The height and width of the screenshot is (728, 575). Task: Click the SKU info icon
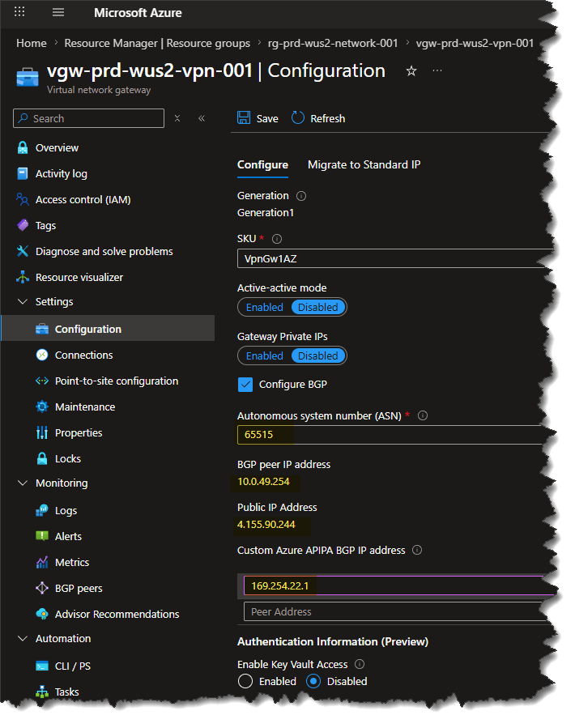pyautogui.click(x=277, y=239)
